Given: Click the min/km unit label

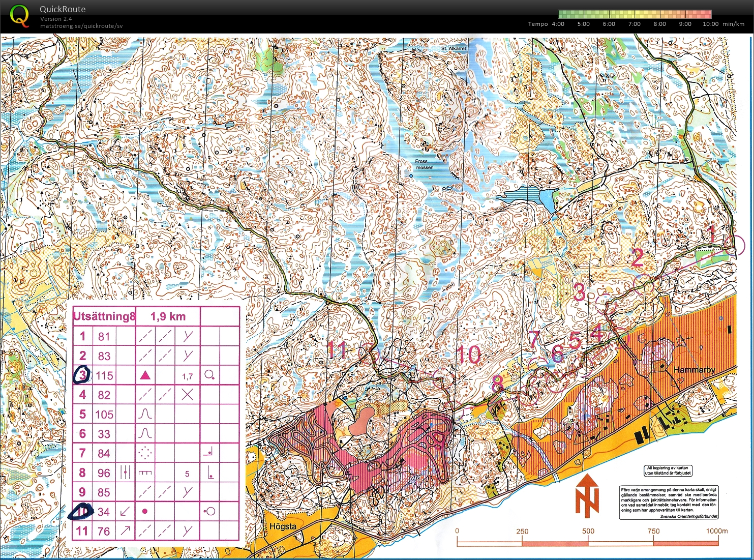Looking at the screenshot, I should click(733, 24).
